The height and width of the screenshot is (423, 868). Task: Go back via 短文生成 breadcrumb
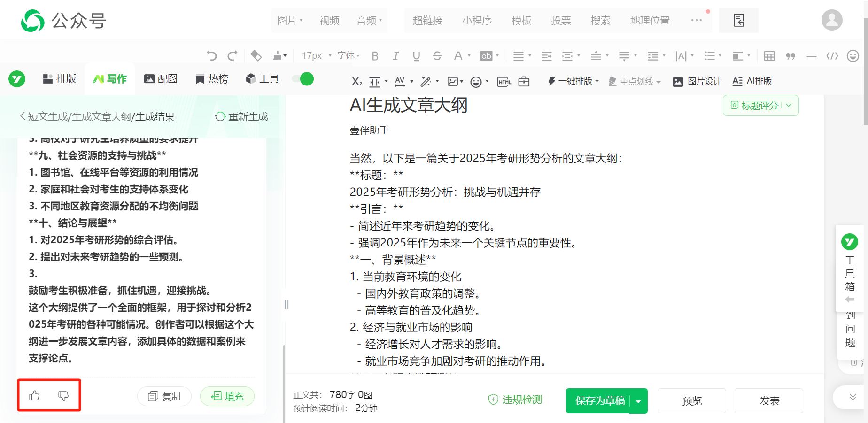(47, 116)
